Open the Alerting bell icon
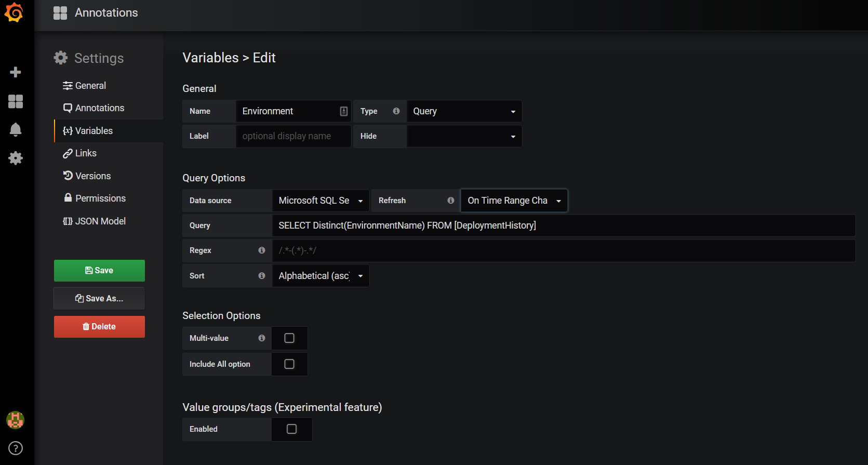Image resolution: width=868 pixels, height=465 pixels. [x=16, y=129]
